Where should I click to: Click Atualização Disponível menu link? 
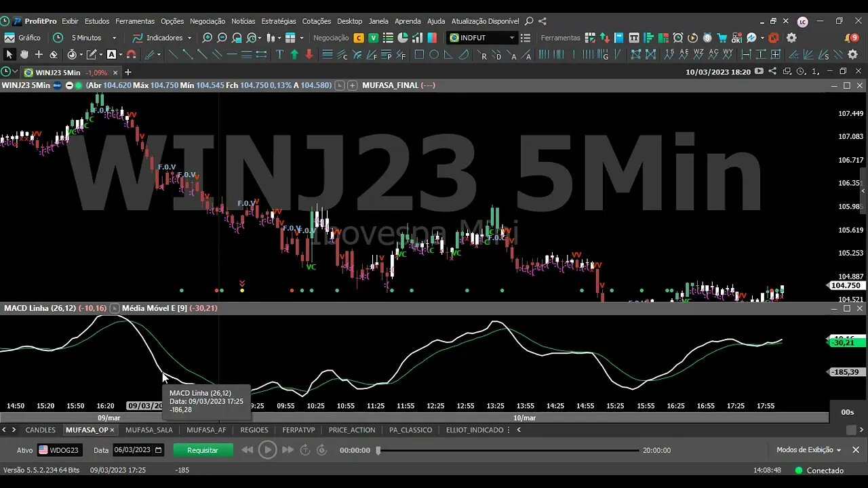pos(486,21)
